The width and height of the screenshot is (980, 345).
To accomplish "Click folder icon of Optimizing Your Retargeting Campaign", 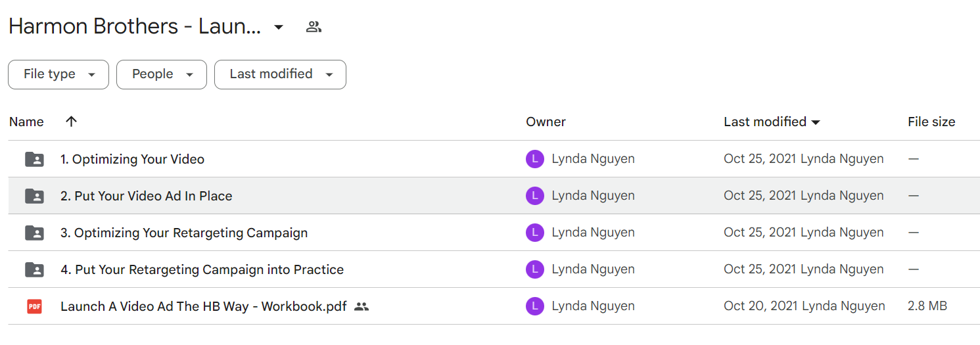I will pyautogui.click(x=34, y=233).
